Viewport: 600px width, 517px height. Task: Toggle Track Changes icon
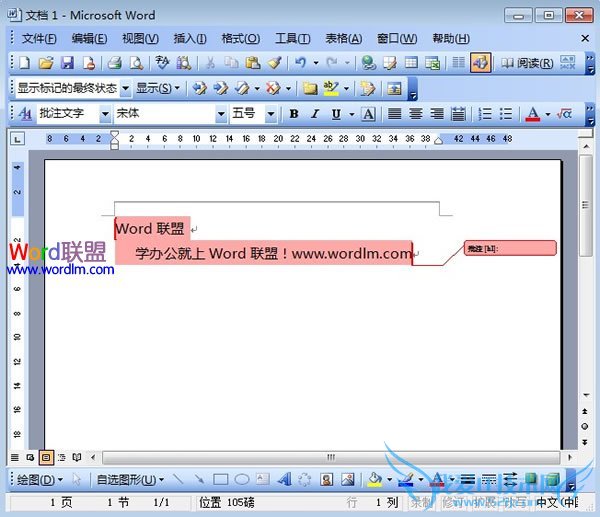[x=367, y=88]
